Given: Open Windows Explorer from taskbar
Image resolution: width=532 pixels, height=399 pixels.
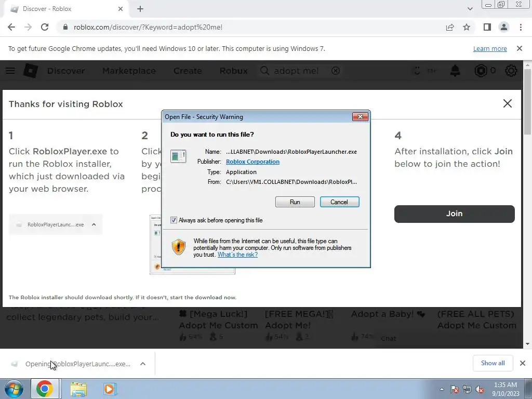Looking at the screenshot, I should [78, 389].
